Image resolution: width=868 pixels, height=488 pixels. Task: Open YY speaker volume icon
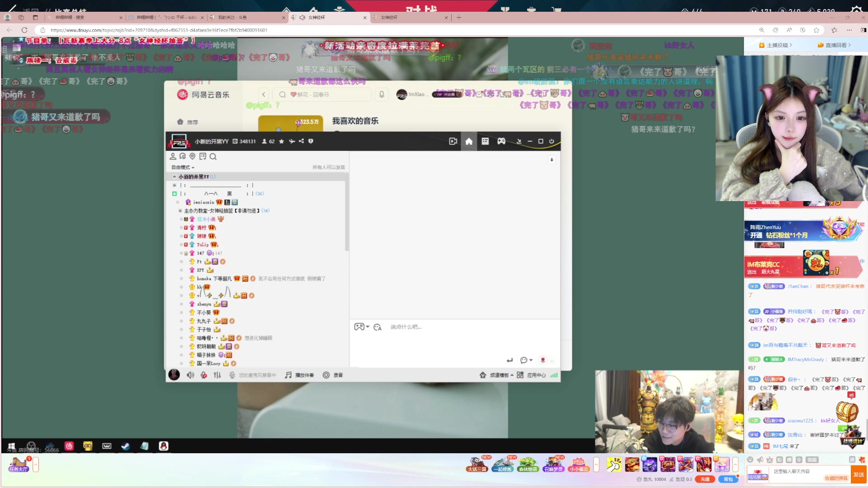[190, 375]
